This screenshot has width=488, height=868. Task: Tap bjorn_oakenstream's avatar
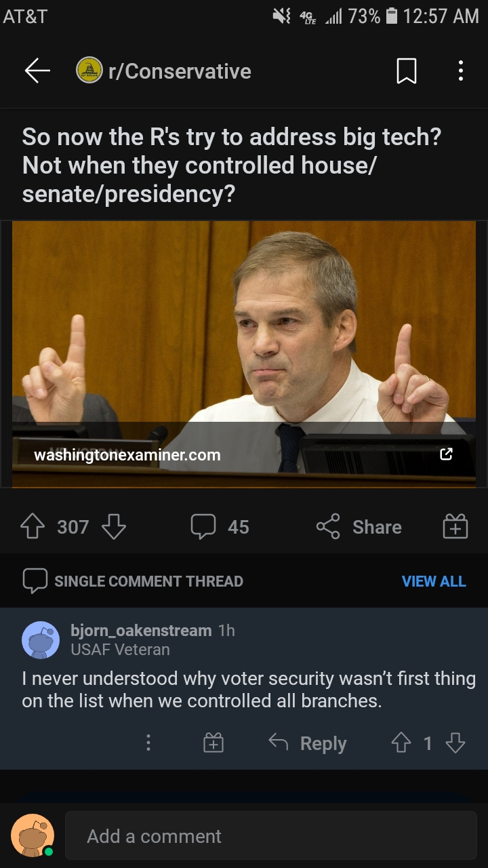[41, 639]
